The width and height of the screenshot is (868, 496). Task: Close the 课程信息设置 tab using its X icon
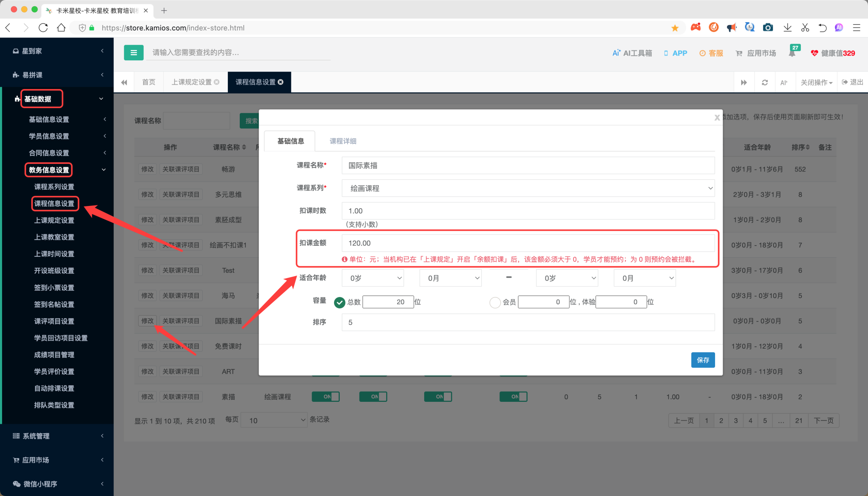tap(281, 82)
